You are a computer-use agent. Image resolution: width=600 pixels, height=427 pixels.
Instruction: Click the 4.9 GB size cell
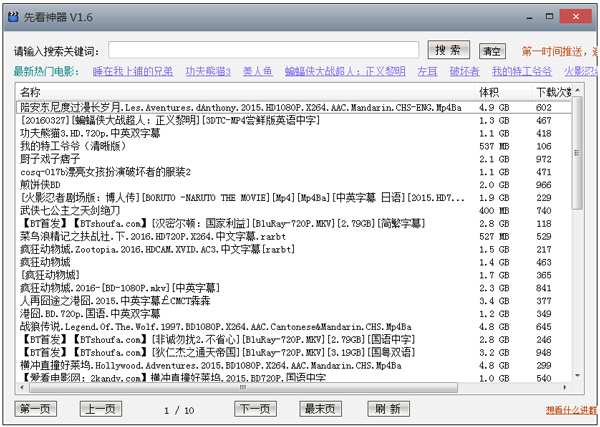[494, 108]
